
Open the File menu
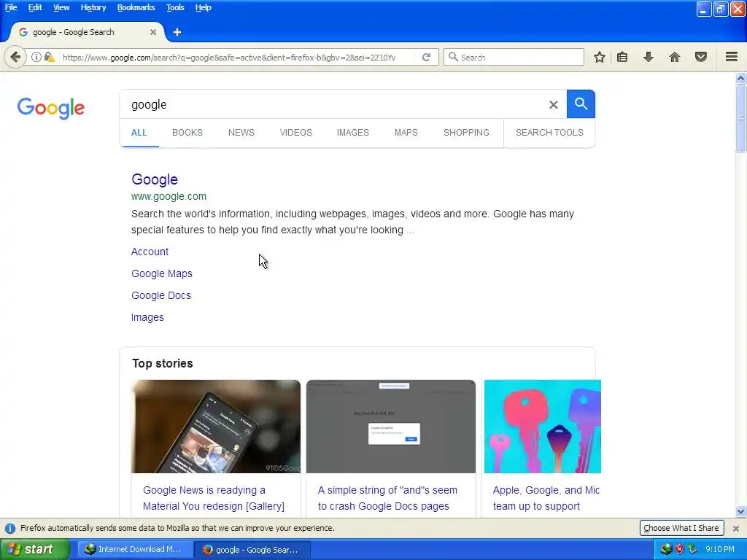pyautogui.click(x=11, y=7)
